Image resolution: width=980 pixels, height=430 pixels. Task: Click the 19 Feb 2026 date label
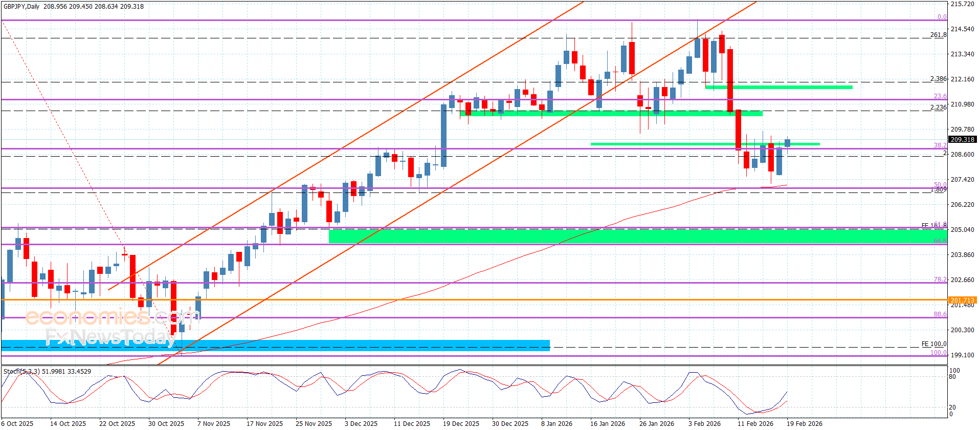tap(804, 423)
